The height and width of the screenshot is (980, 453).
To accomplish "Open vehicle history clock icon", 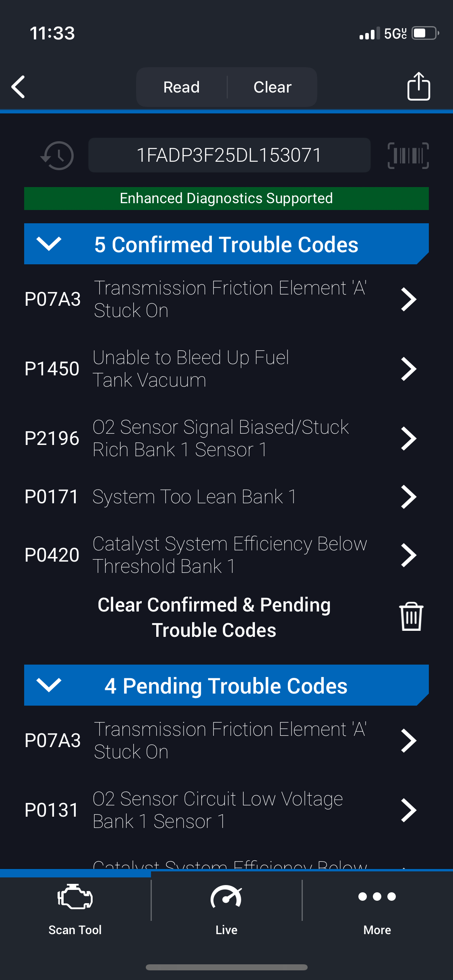I will click(58, 156).
